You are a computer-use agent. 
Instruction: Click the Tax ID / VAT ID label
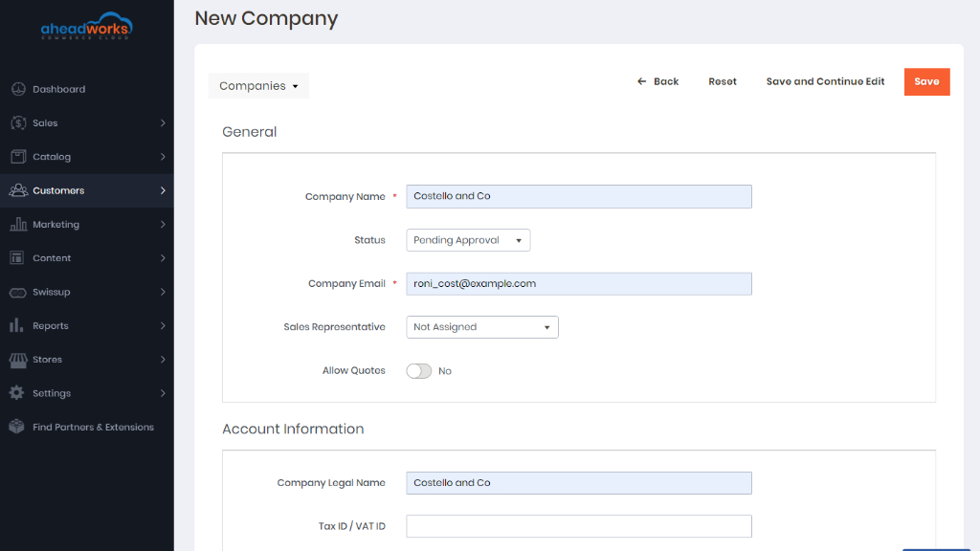click(x=352, y=526)
